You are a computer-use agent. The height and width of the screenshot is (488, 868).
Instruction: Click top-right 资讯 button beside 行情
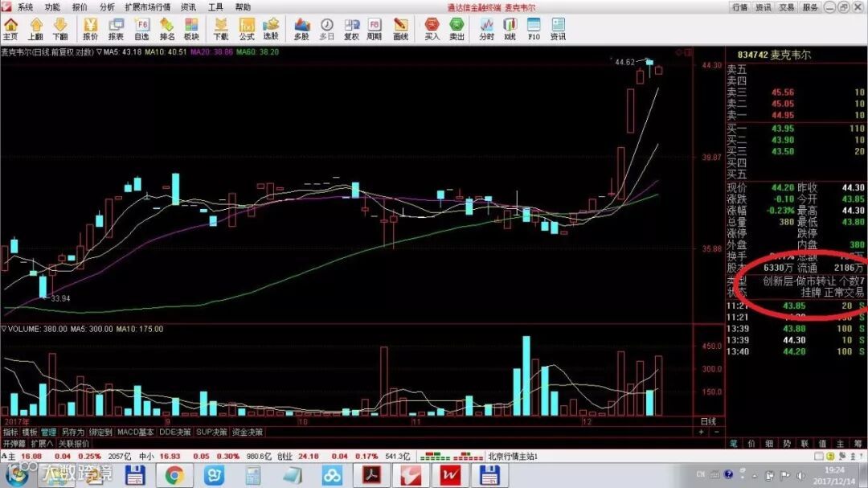(764, 7)
